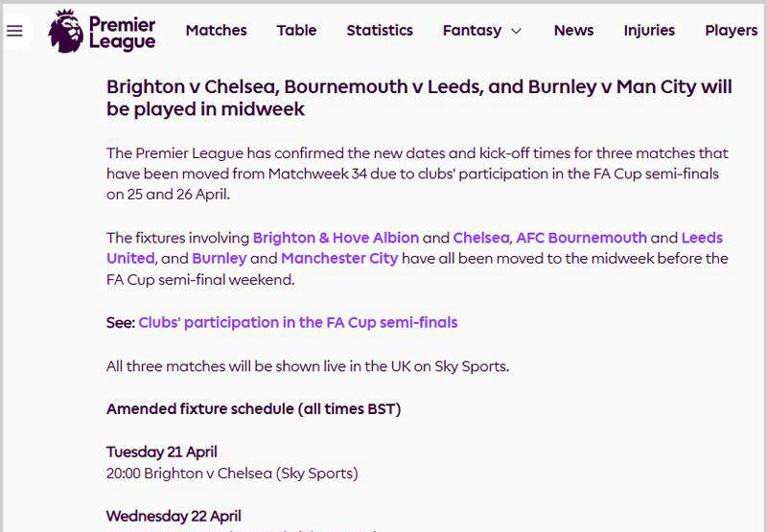Visit the Burnley club link
The width and height of the screenshot is (767, 532).
click(220, 259)
